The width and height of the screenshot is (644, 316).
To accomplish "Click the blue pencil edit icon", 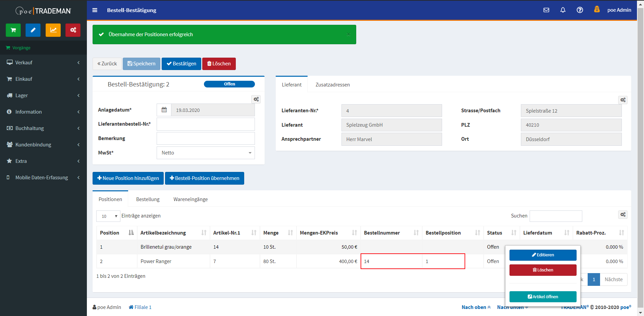I will click(33, 30).
